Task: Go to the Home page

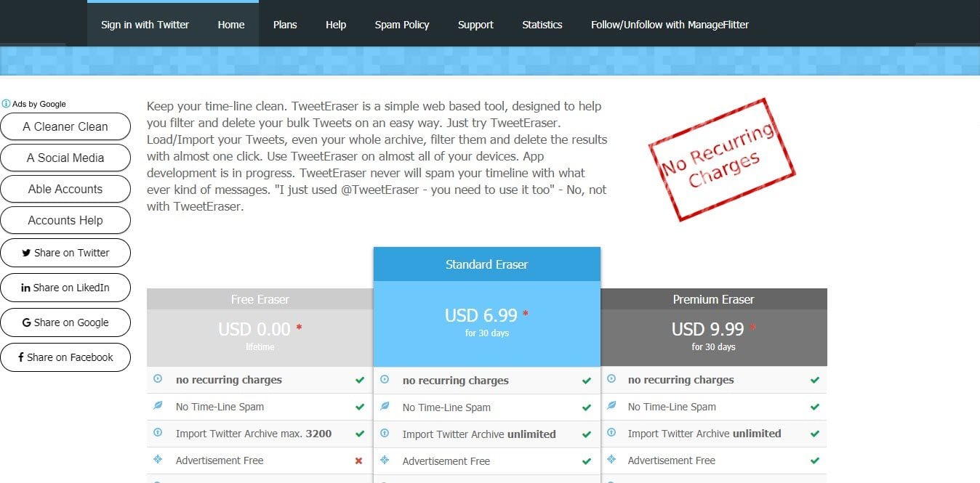Action: coord(231,25)
